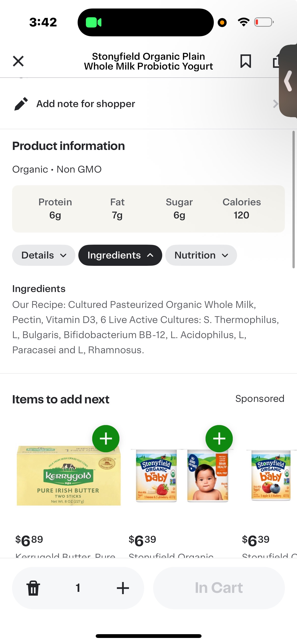Tap the FaceTime camera indicator in status bar
This screenshot has width=297, height=644.
(x=93, y=22)
